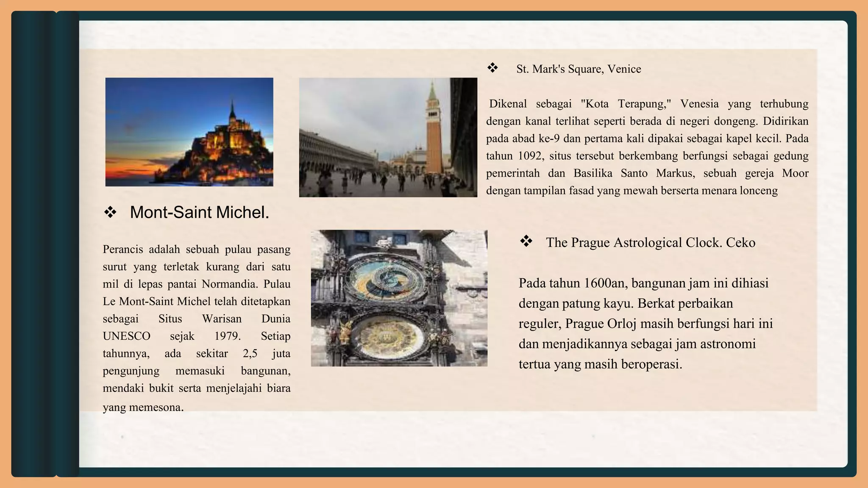The height and width of the screenshot is (488, 868).
Task: Click the word UNESCO in the paragraph
Action: pos(126,336)
